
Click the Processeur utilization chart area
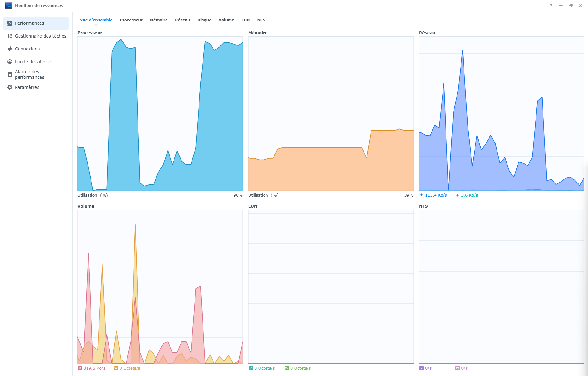tap(160, 113)
